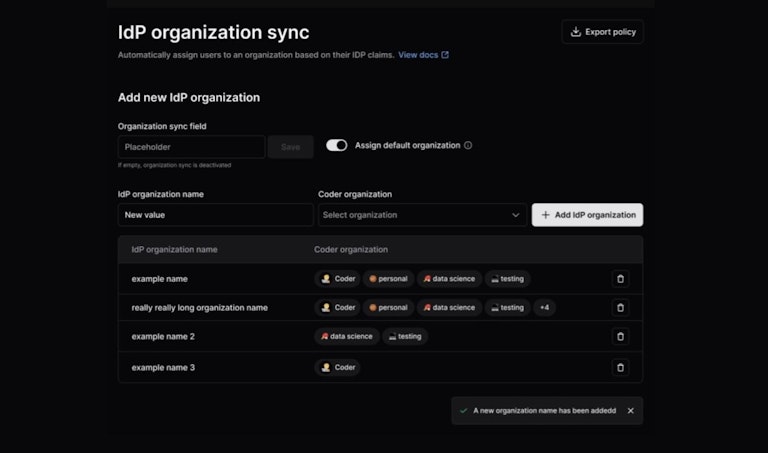Expand the +4 more organizations badge
Viewport: 768px width, 453px height.
click(x=544, y=308)
